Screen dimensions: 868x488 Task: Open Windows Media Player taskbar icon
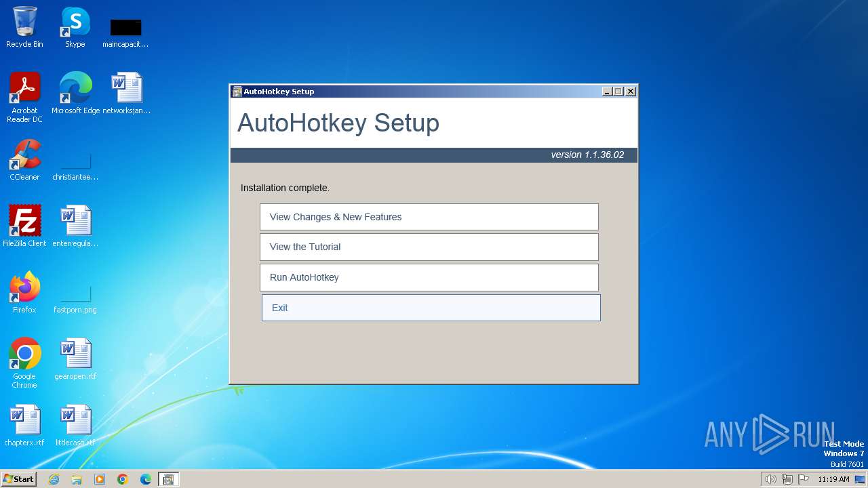[x=100, y=479]
